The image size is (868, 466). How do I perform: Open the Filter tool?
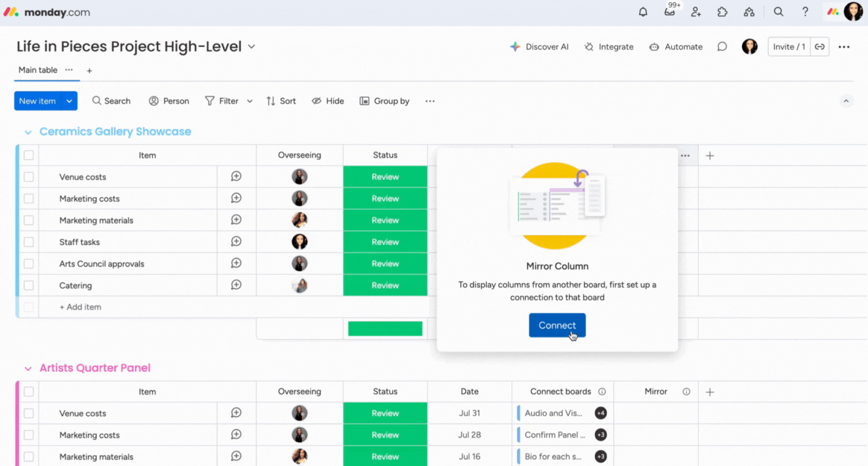(222, 101)
